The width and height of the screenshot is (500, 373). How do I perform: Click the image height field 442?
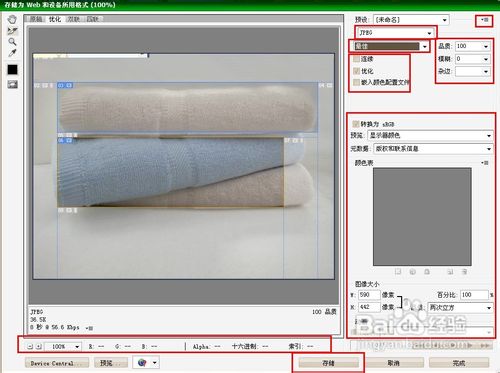point(369,307)
